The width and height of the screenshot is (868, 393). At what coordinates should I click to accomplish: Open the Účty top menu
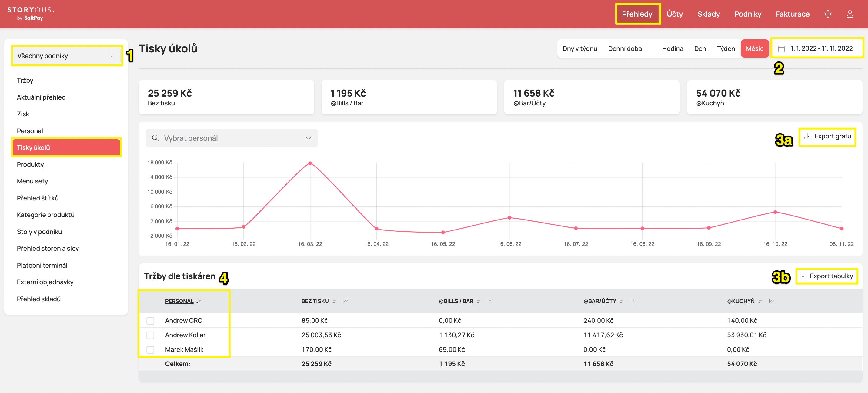pyautogui.click(x=675, y=14)
